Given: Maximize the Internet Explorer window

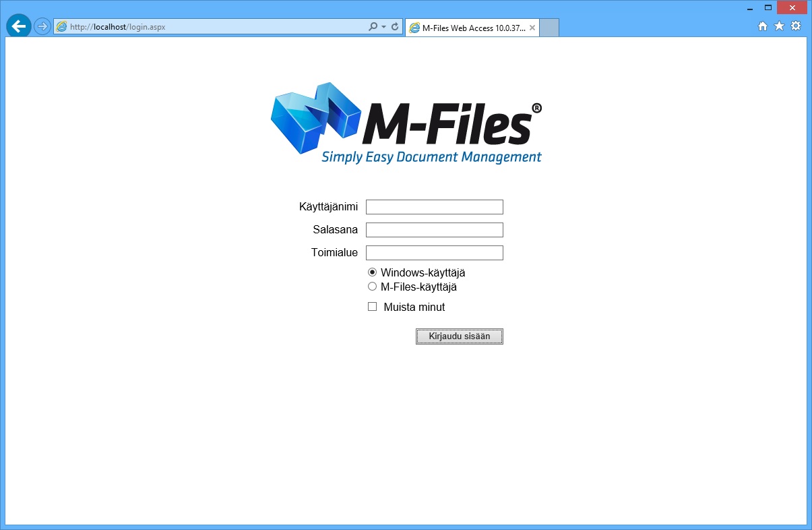Looking at the screenshot, I should click(x=768, y=8).
